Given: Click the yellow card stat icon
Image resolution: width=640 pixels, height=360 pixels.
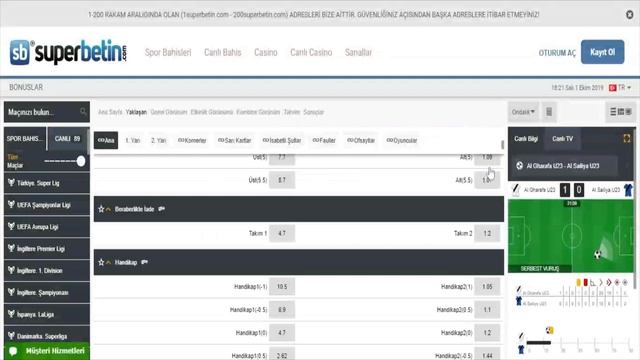Looking at the screenshot, I should click(578, 282).
